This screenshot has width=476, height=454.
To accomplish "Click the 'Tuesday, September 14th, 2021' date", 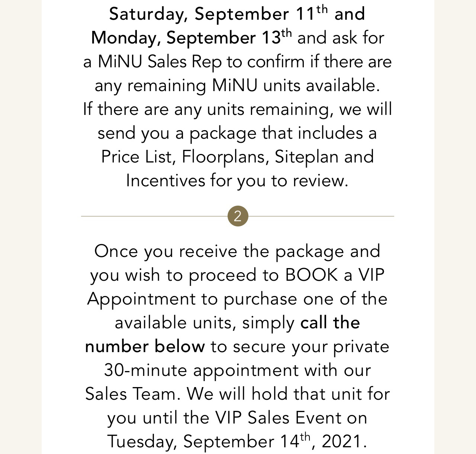I will 237,441.
